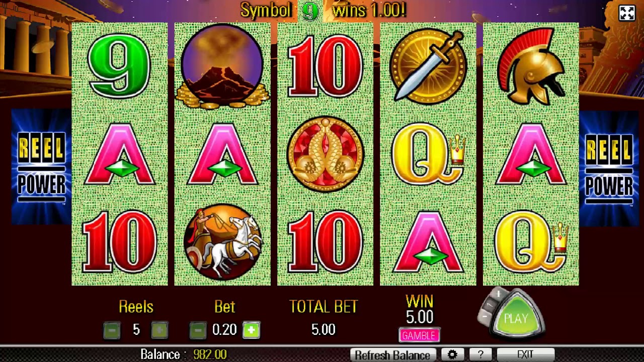Click the green 9 symbol on reel one
The image size is (644, 362).
coord(119,66)
